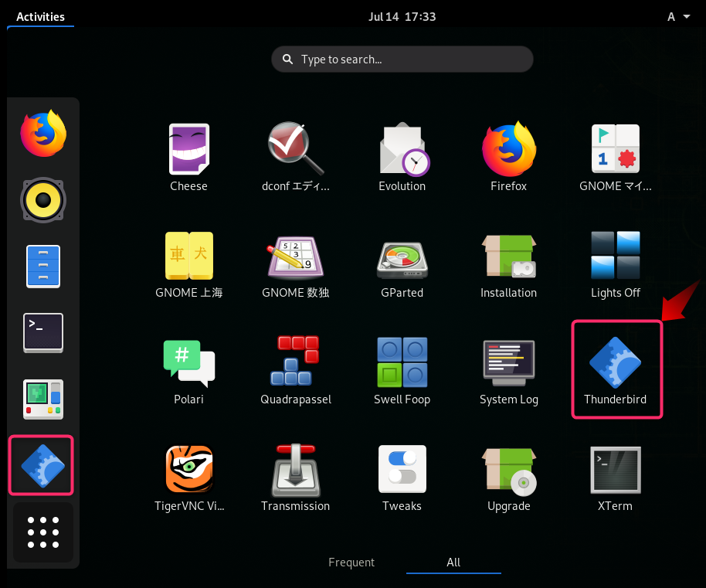Expand the system menu arrow
The width and height of the screenshot is (706, 588).
(x=687, y=17)
